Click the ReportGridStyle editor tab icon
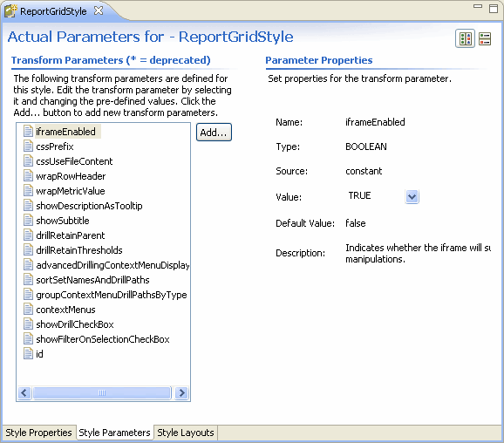The width and height of the screenshot is (504, 443). [x=10, y=11]
